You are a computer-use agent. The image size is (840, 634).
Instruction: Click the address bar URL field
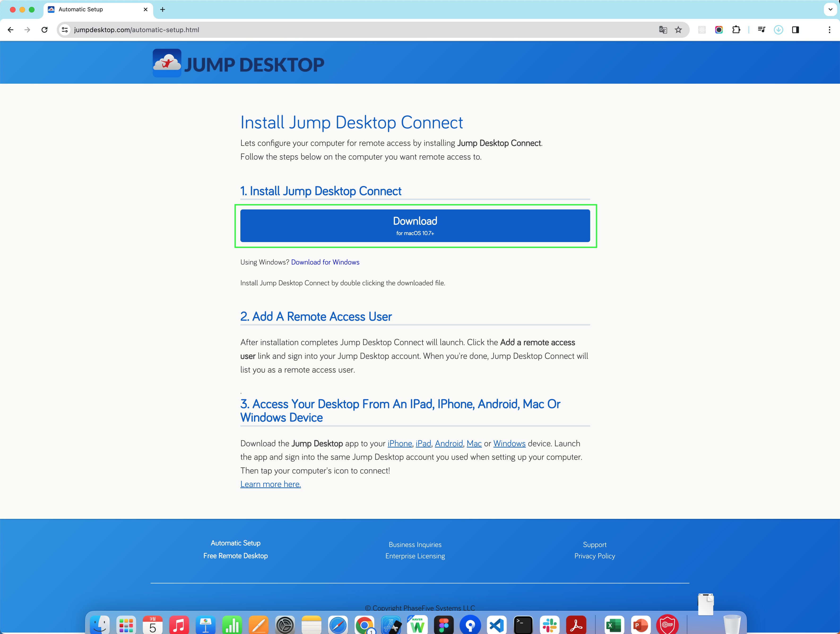coord(342,30)
